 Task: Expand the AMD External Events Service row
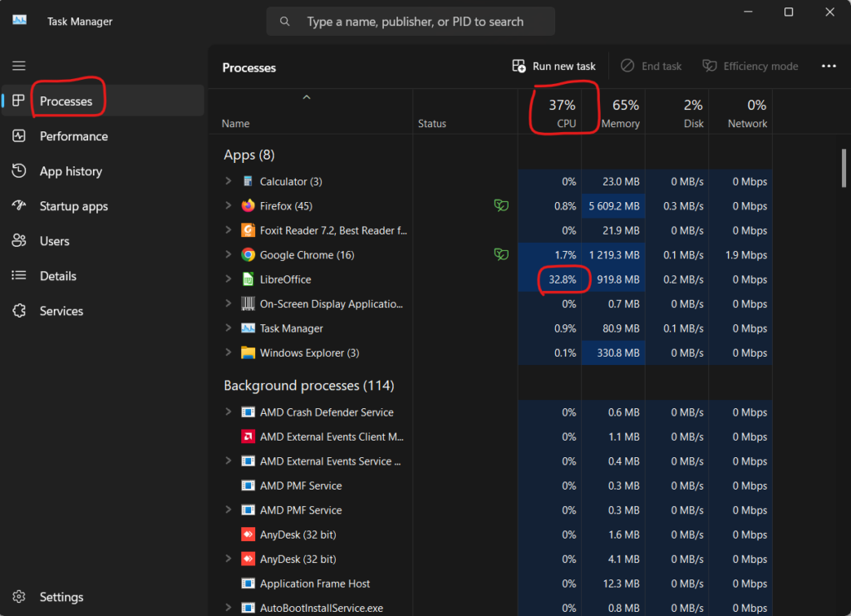pos(229,461)
